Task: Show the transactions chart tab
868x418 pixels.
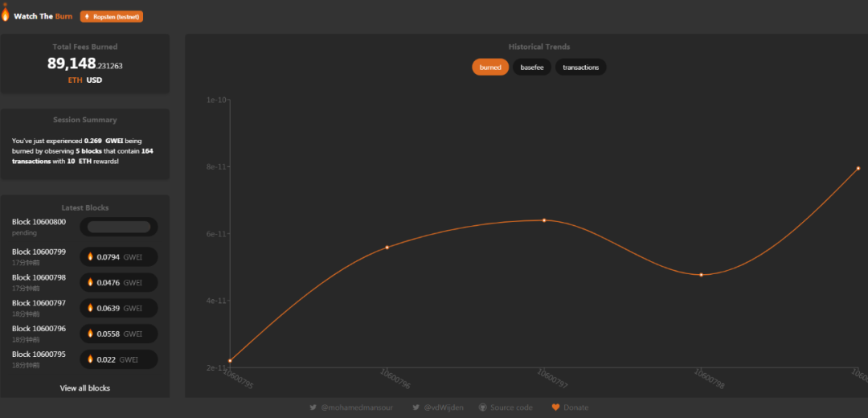Action: tap(580, 68)
